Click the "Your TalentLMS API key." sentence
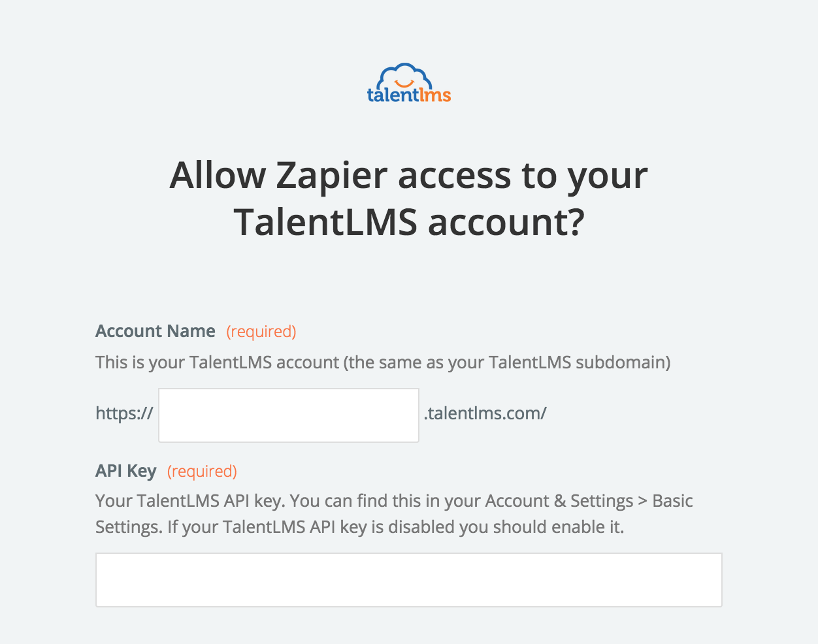The width and height of the screenshot is (818, 644). click(x=190, y=501)
